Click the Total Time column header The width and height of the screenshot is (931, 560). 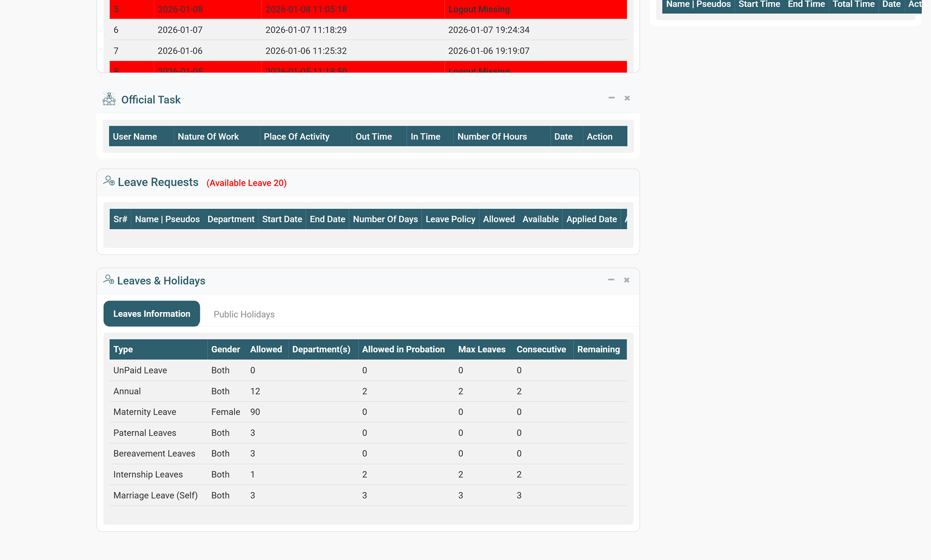tap(853, 5)
